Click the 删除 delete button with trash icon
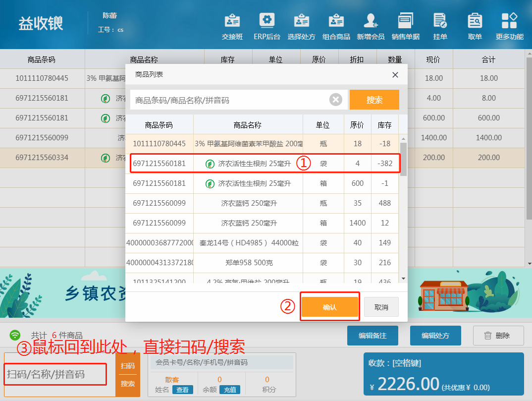Image resolution: width=532 pixels, height=401 pixels. point(498,336)
